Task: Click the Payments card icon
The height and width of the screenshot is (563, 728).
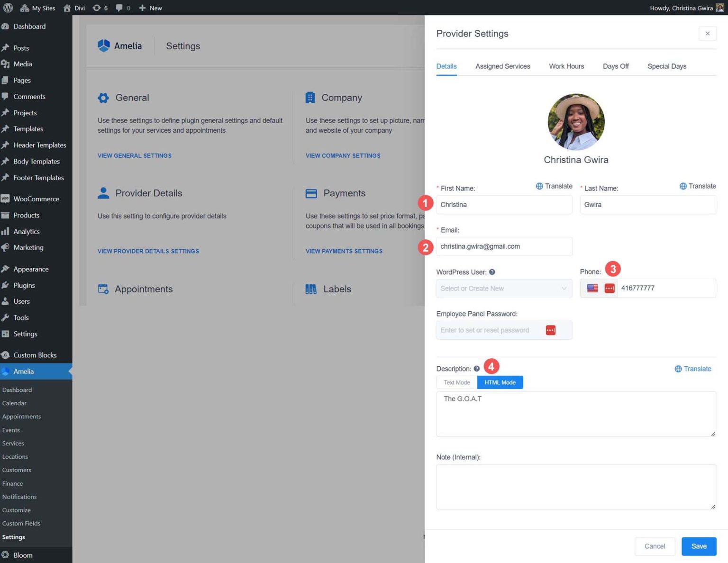Action: [311, 194]
